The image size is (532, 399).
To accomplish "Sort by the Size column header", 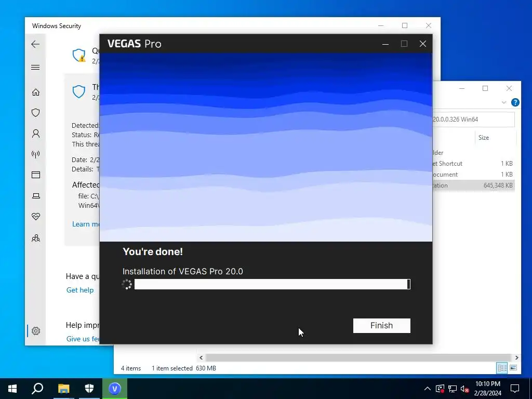I will coord(484,137).
